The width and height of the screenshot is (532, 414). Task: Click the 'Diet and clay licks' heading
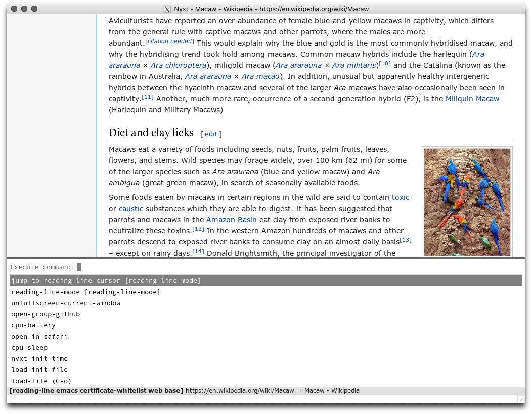[x=151, y=133]
